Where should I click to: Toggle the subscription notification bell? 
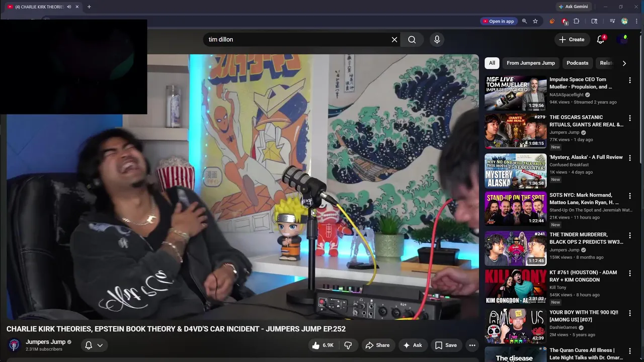click(x=89, y=345)
